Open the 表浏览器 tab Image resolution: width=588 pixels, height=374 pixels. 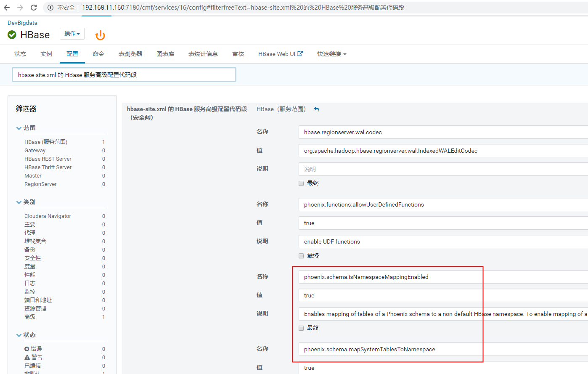point(130,54)
